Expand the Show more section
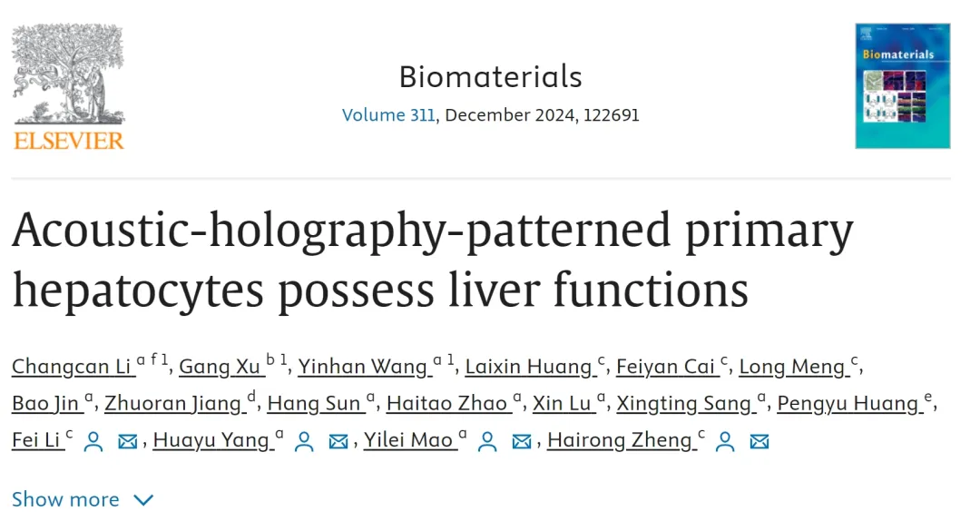This screenshot has width=980, height=531. click(65, 499)
